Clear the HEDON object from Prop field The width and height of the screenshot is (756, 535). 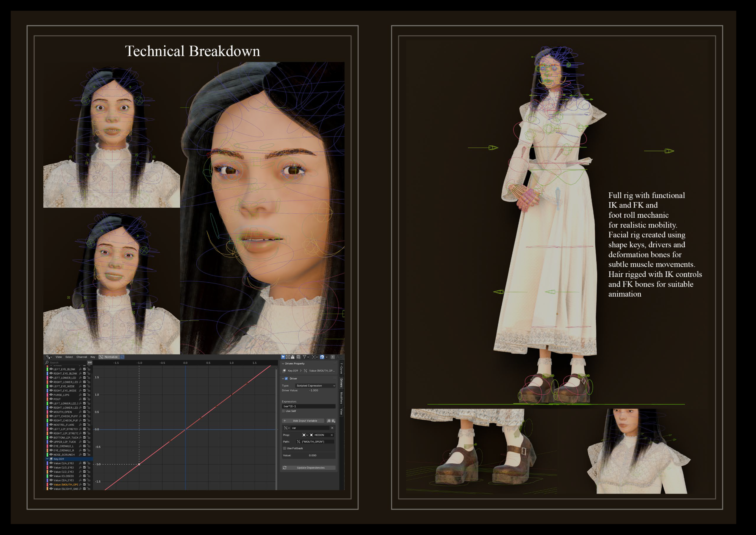(332, 435)
